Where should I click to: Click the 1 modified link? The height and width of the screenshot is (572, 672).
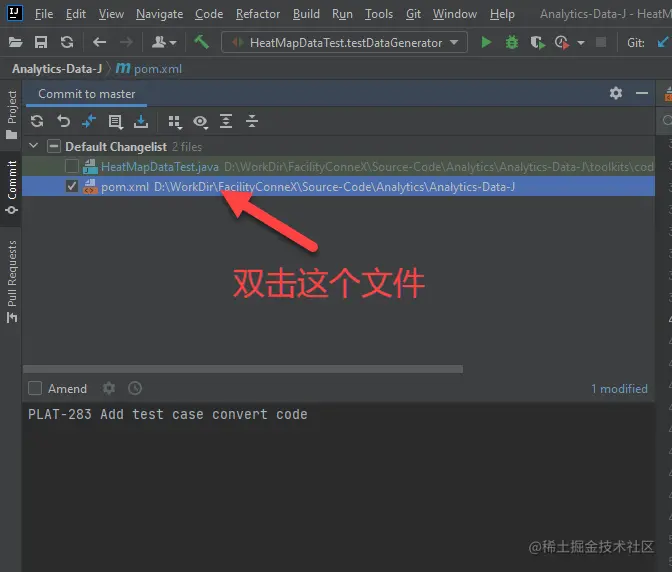click(619, 389)
